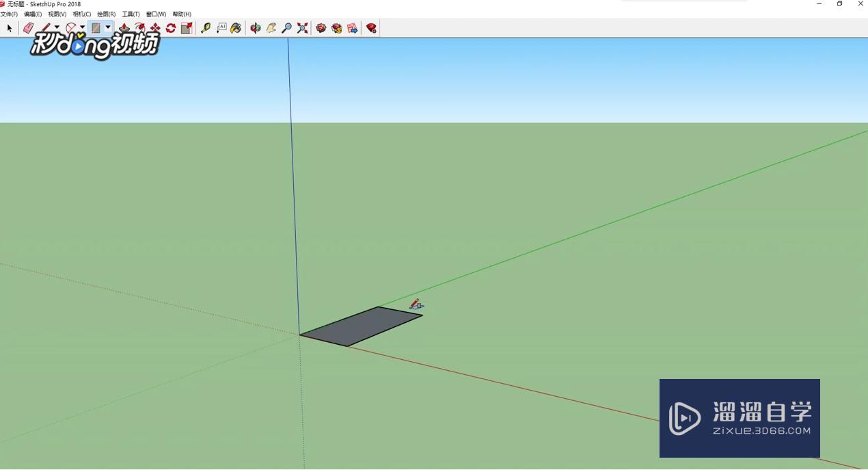The image size is (868, 470).
Task: Choose the Offset tool
Action: click(139, 28)
